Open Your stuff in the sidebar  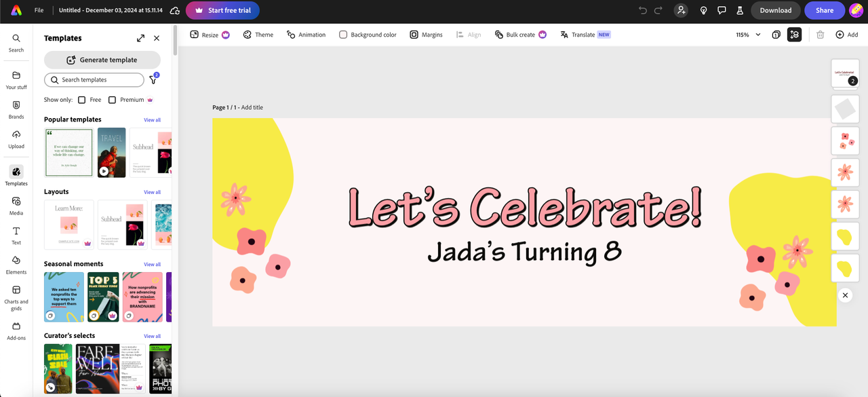[x=16, y=80]
